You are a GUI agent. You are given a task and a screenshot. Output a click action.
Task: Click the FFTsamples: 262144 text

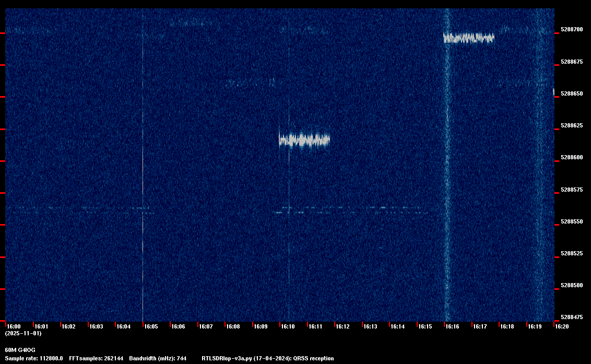click(x=96, y=358)
